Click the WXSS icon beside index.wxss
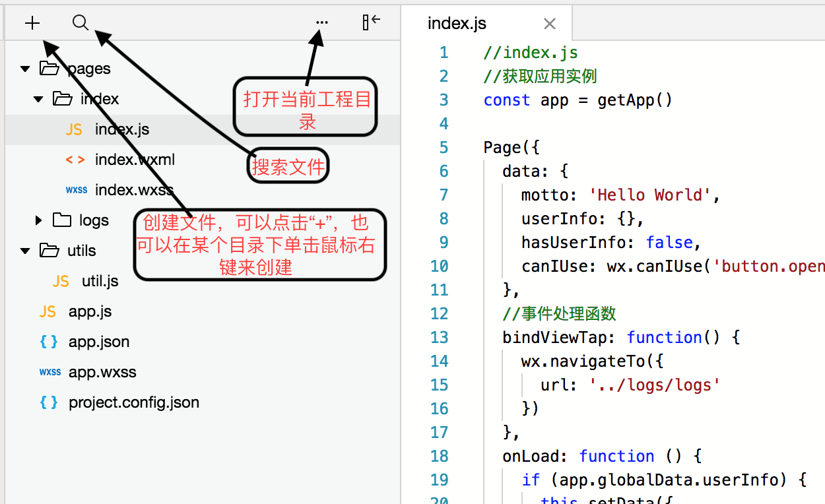 pyautogui.click(x=77, y=190)
